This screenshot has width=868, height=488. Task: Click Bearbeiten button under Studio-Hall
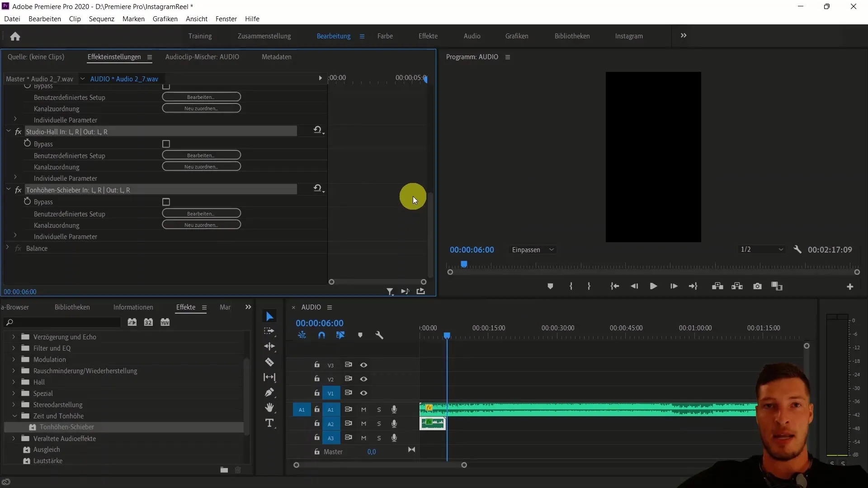click(x=201, y=155)
